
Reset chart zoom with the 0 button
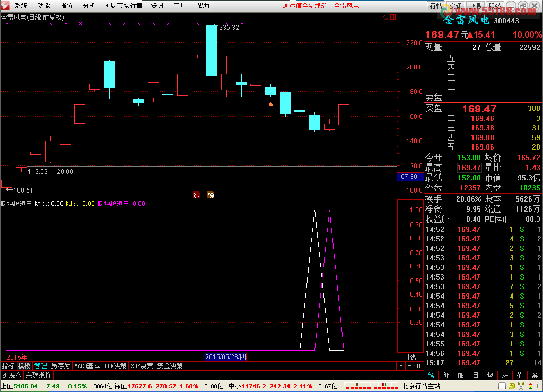[419, 365]
